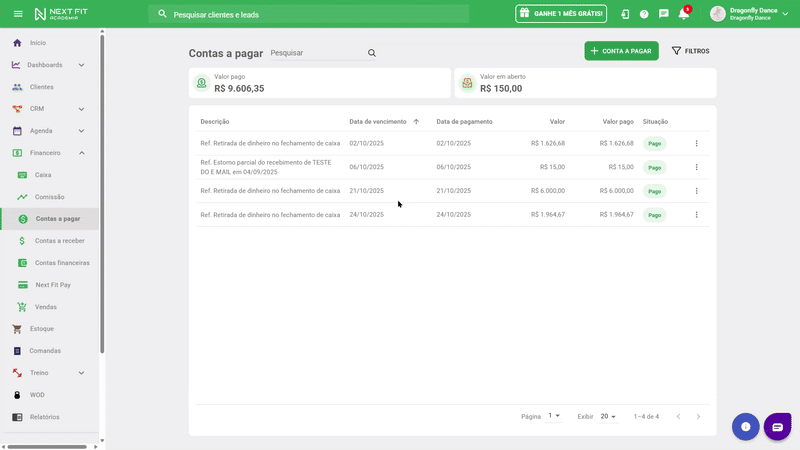Sort by Situação column header
The height and width of the screenshot is (450, 800).
point(655,121)
